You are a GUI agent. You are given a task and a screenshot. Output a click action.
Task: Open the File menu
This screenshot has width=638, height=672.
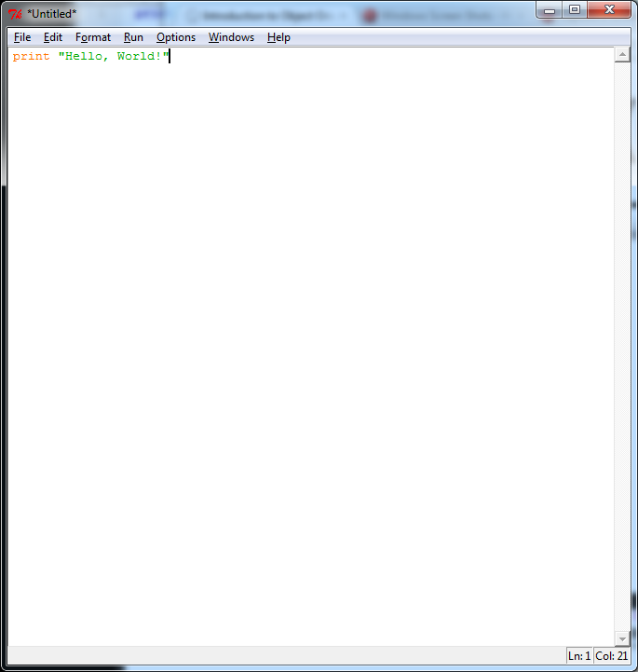point(22,37)
